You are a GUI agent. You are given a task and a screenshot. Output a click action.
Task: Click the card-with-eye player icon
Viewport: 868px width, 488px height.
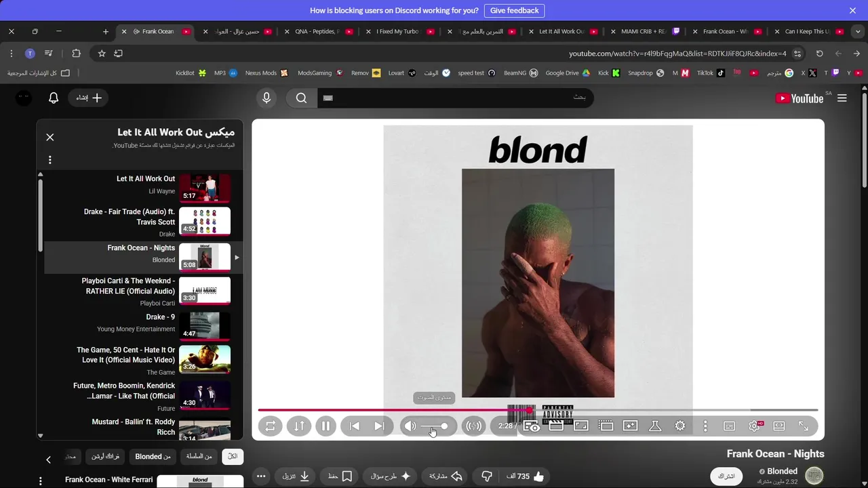click(x=532, y=426)
